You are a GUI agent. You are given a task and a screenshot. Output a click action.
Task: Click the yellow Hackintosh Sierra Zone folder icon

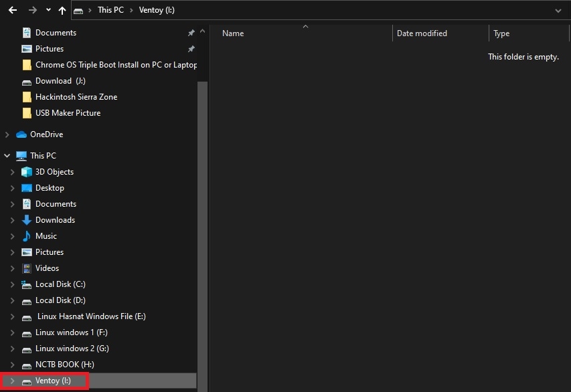click(27, 97)
